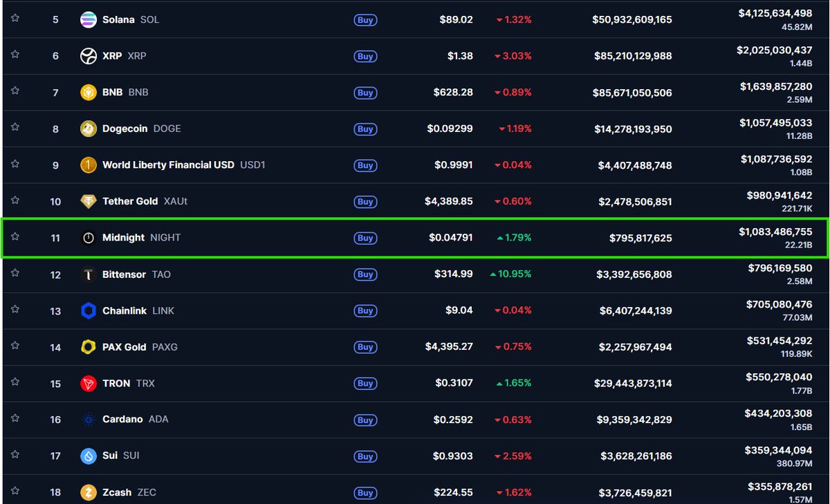Click Chainlink volume $705,080,476
Image resolution: width=830 pixels, height=504 pixels.
779,304
